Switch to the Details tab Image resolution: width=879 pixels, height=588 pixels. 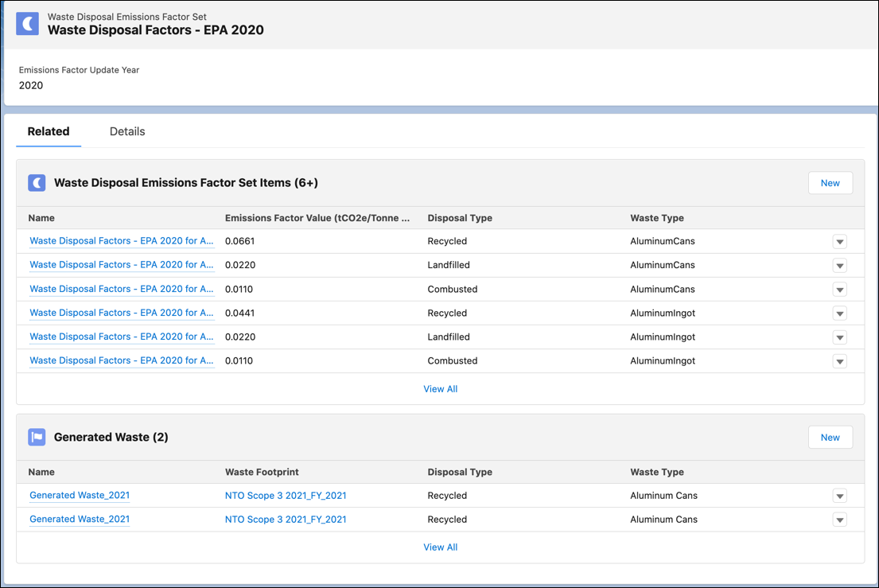[127, 132]
